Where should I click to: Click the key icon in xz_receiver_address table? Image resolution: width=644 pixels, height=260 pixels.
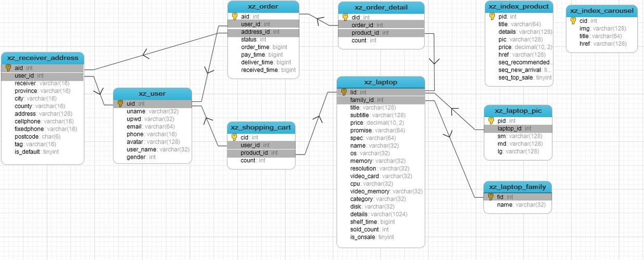click(8, 68)
